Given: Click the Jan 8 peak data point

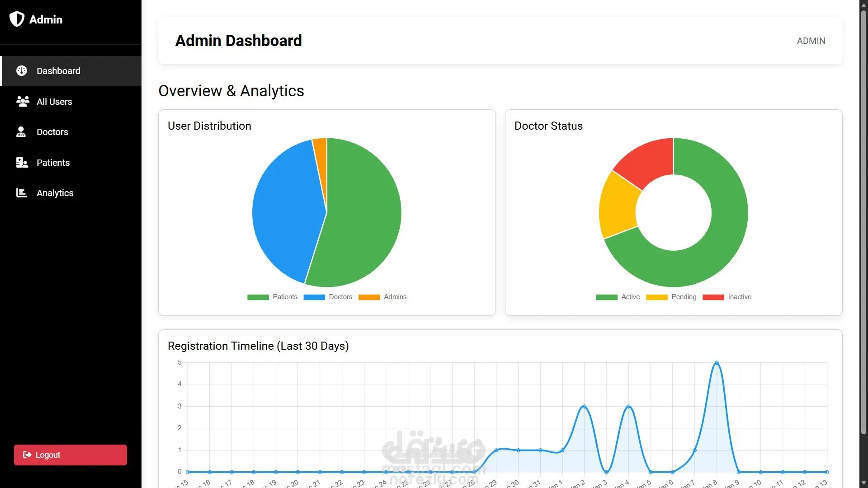Looking at the screenshot, I should [717, 363].
